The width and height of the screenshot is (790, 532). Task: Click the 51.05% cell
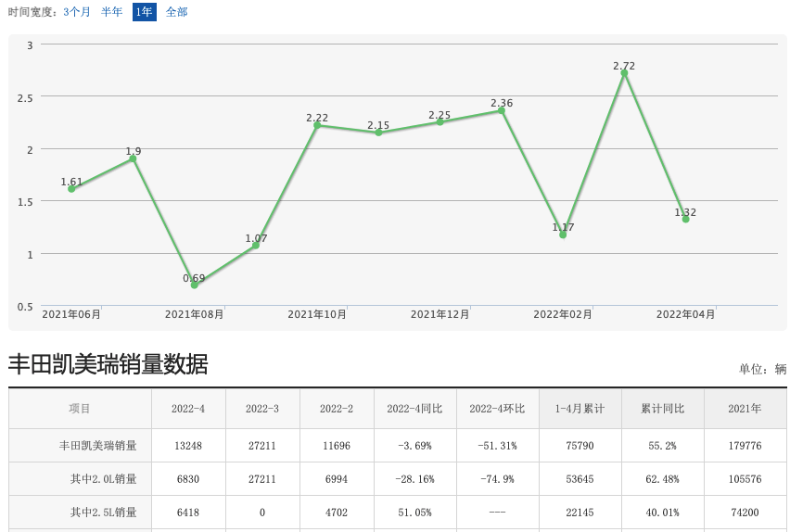415,513
